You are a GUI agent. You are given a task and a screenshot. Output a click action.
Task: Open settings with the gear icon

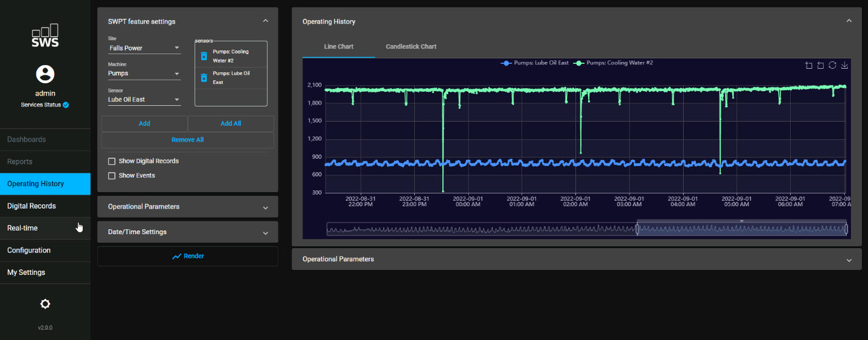45,304
